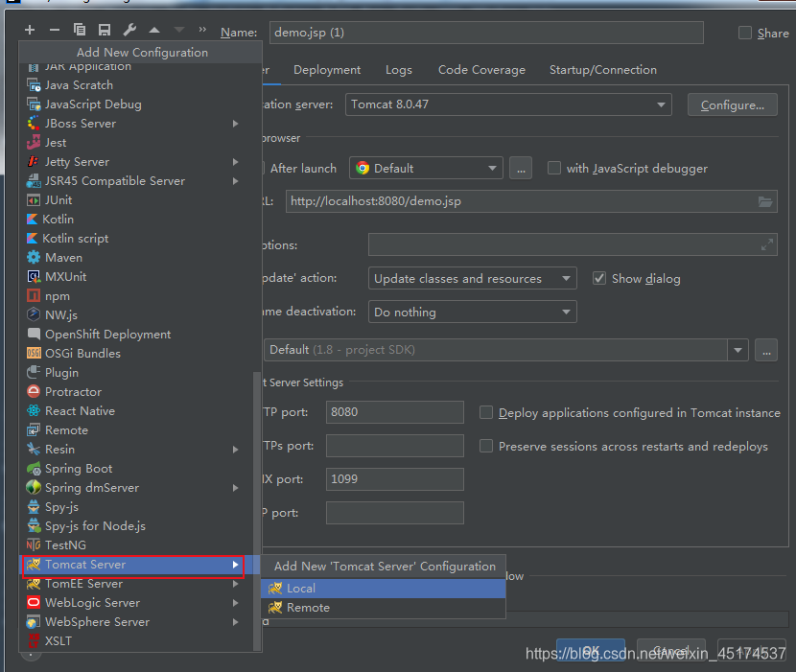Open the Default browser dropdown
Screen dimensions: 796x672
click(x=426, y=168)
